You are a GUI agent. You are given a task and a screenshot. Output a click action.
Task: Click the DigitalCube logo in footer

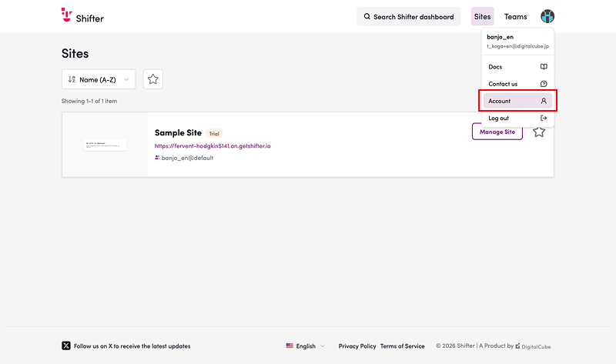coord(533,346)
